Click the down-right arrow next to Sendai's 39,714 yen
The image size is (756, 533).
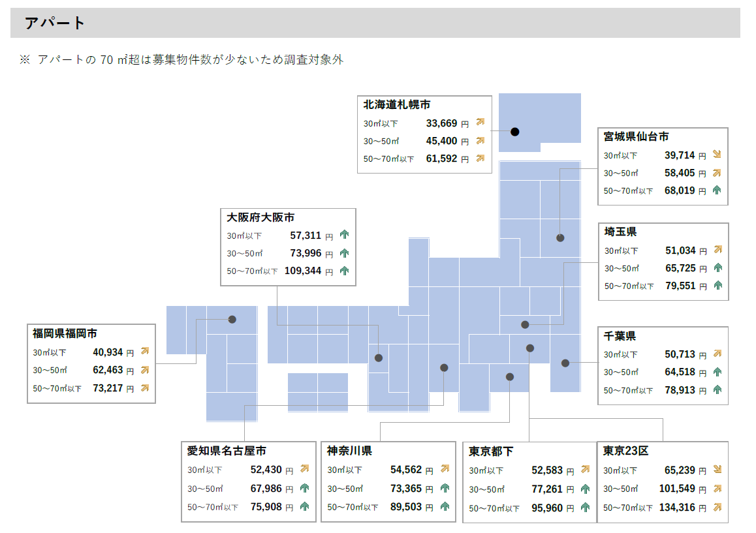click(x=717, y=155)
